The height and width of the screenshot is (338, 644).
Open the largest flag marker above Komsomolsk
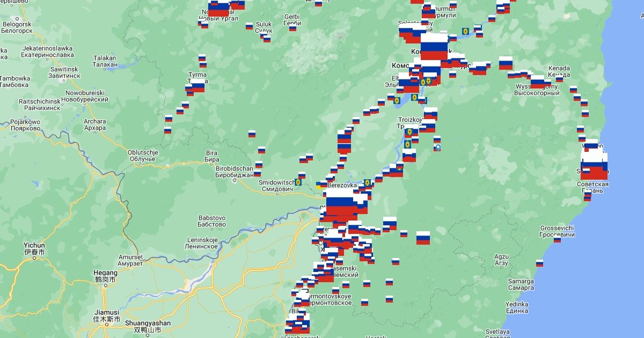click(434, 47)
